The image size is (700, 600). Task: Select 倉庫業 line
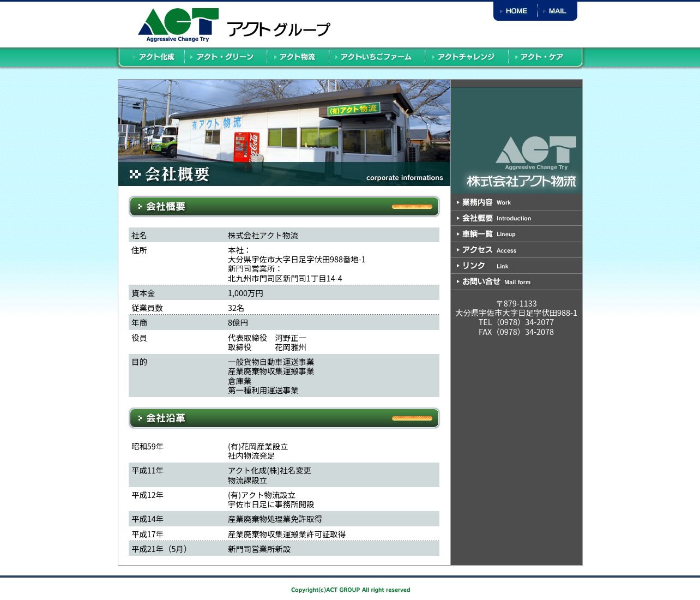click(x=239, y=381)
